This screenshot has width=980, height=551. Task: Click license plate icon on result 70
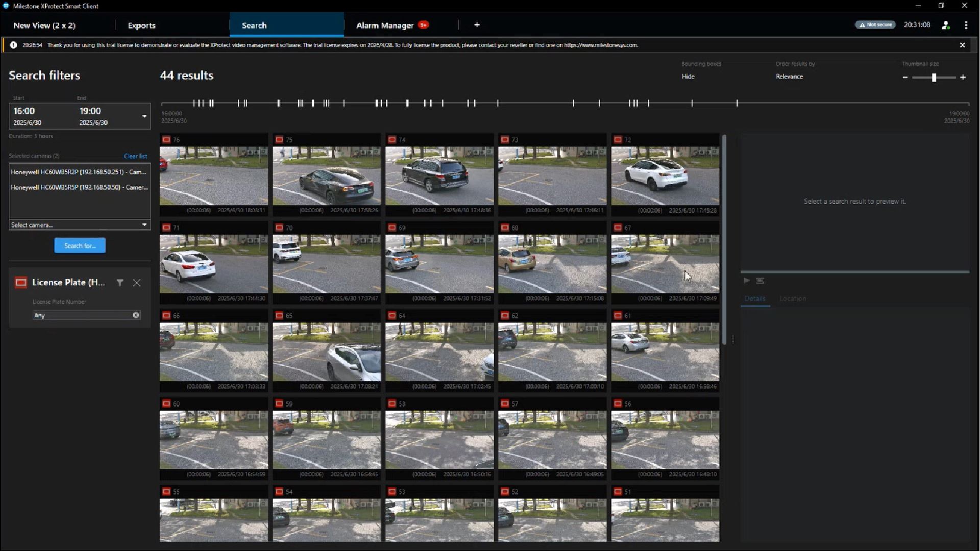279,228
